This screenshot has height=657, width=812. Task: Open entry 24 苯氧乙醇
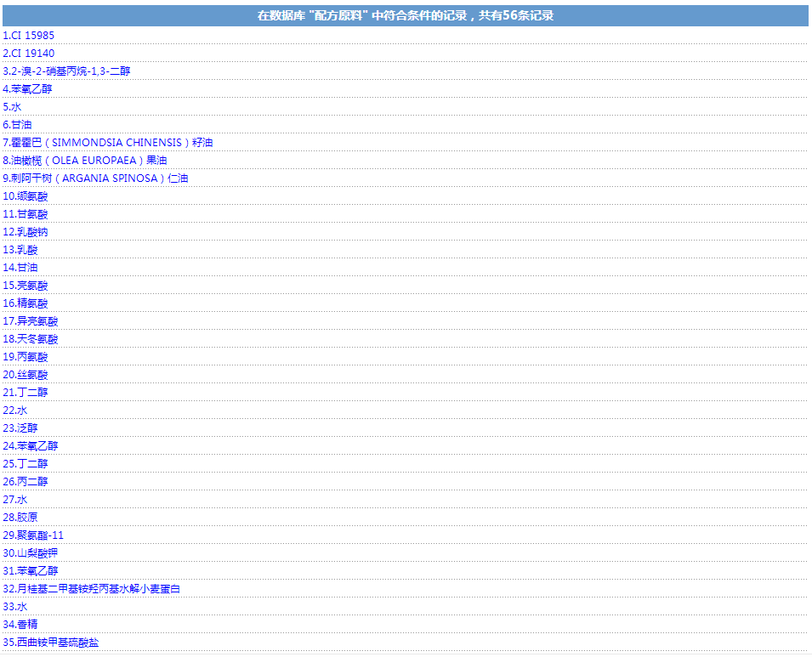(31, 446)
